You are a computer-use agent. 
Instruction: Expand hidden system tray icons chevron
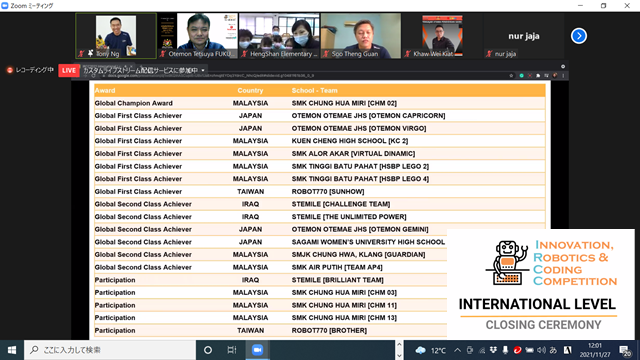458,350
